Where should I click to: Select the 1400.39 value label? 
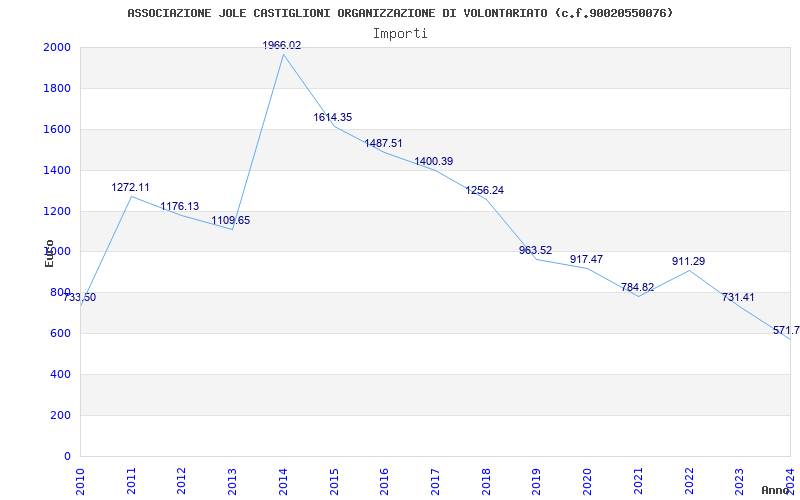(x=434, y=162)
